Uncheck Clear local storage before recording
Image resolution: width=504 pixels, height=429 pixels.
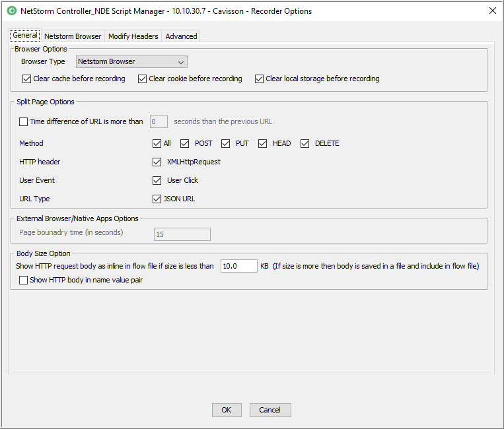coord(259,79)
